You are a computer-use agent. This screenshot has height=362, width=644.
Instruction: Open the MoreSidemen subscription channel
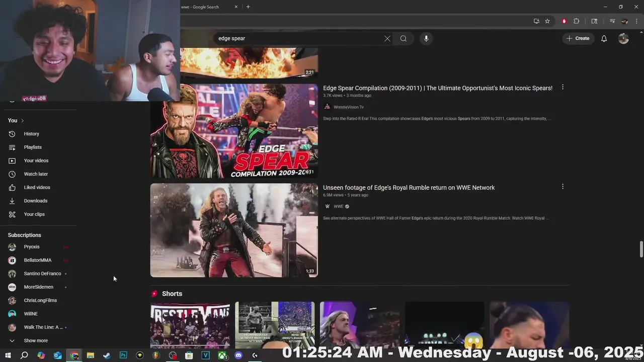coord(39,287)
